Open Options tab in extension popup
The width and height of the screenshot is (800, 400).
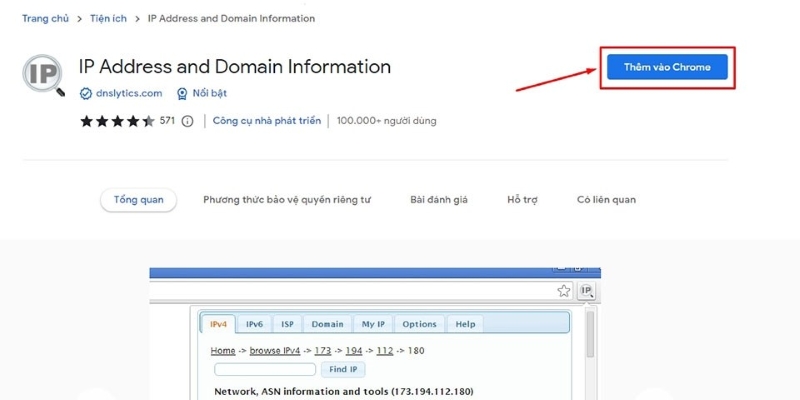pos(419,324)
